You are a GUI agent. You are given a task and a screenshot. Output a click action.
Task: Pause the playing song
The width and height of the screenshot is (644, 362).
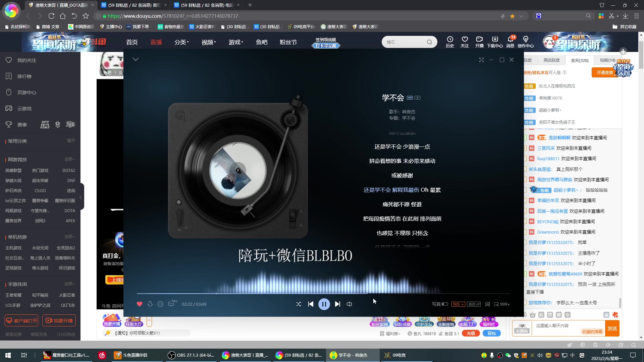[x=324, y=304]
